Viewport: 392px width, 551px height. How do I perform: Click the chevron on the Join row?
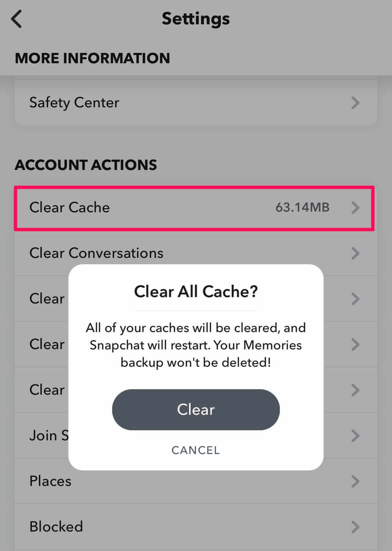355,436
